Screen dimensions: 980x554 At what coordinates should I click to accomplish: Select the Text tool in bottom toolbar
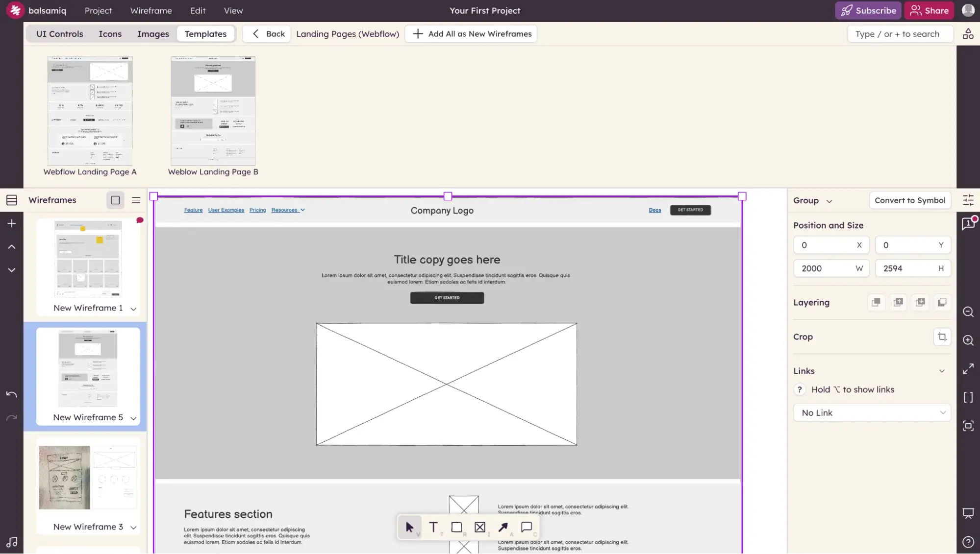tap(433, 527)
